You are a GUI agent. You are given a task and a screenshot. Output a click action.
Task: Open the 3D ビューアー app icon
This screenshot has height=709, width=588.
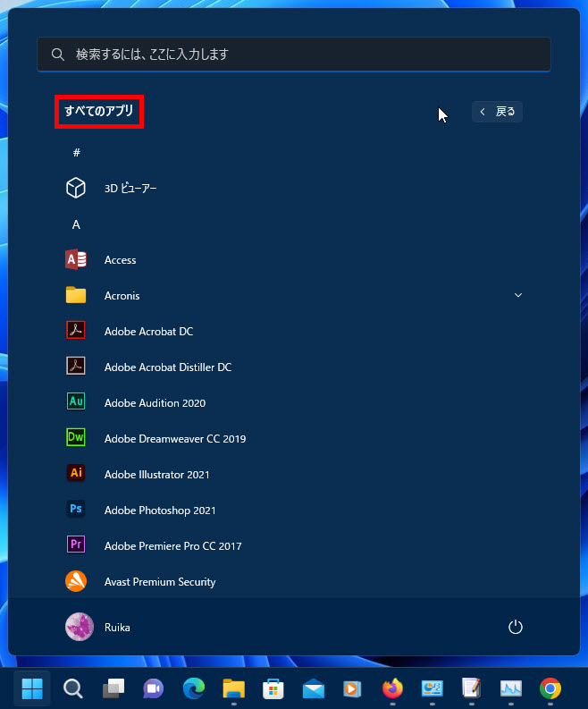(x=76, y=189)
